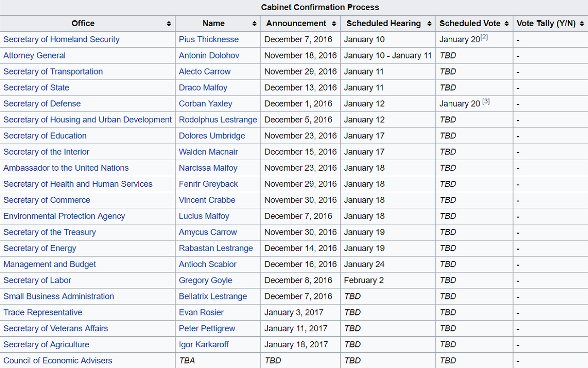
Task: Open Secretary of State link
Action: click(36, 88)
